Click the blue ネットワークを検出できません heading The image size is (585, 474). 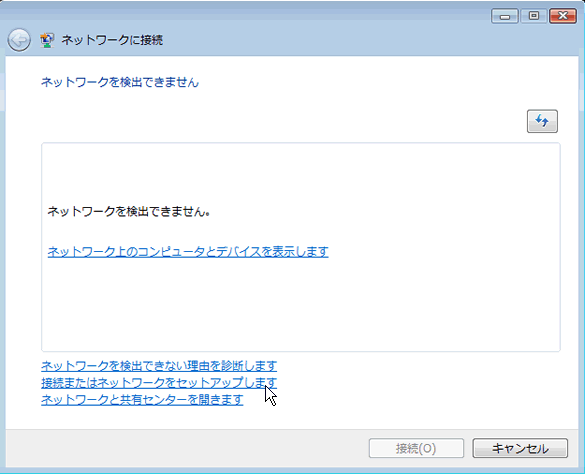pos(120,82)
